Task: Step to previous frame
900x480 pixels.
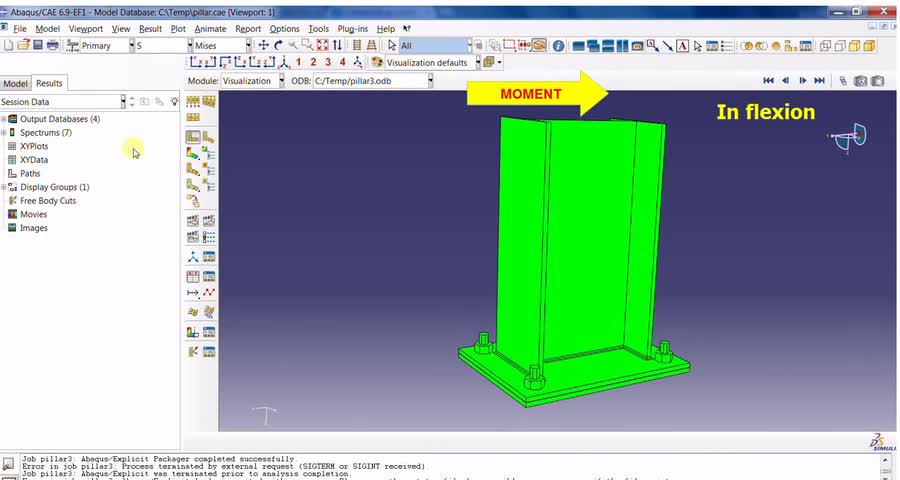Action: tap(785, 81)
